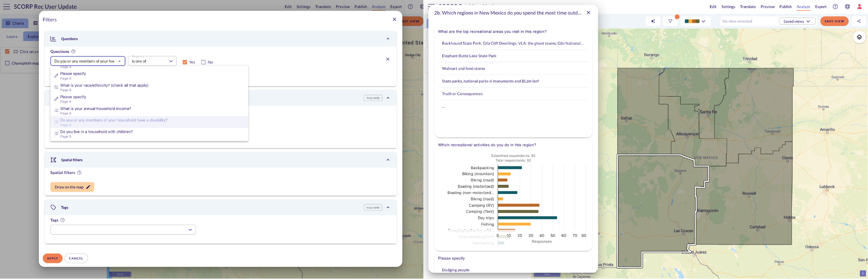Click the share icon beside SAVE VIEW
This screenshot has width=868, height=279.
(x=859, y=21)
